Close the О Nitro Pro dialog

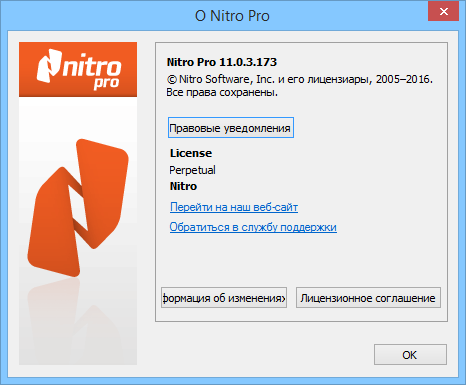point(443,12)
